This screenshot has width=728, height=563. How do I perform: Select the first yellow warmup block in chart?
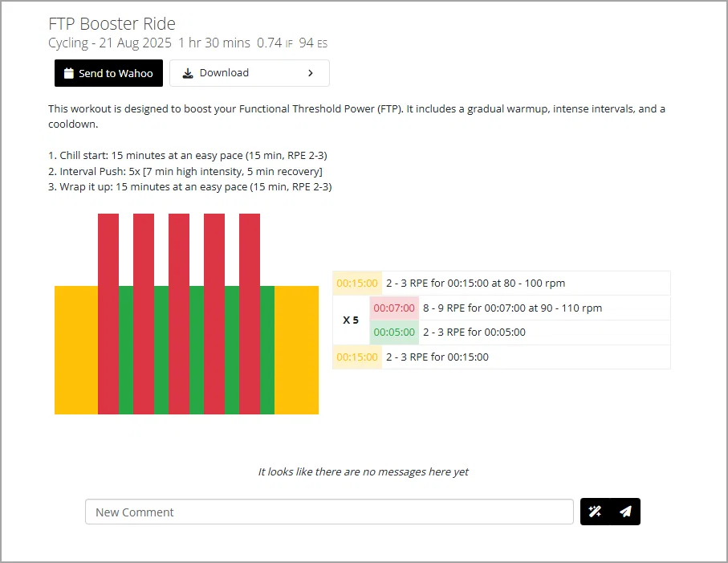(x=76, y=350)
